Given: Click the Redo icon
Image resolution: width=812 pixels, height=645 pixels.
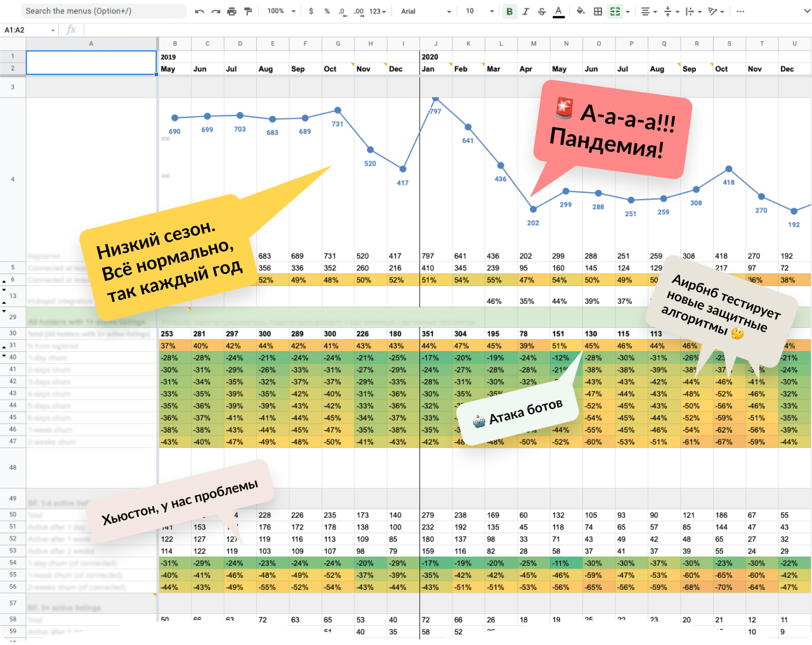Looking at the screenshot, I should 214,11.
